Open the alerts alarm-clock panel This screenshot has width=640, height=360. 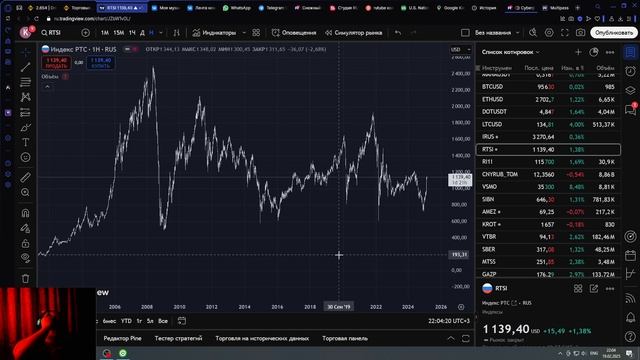point(630,71)
